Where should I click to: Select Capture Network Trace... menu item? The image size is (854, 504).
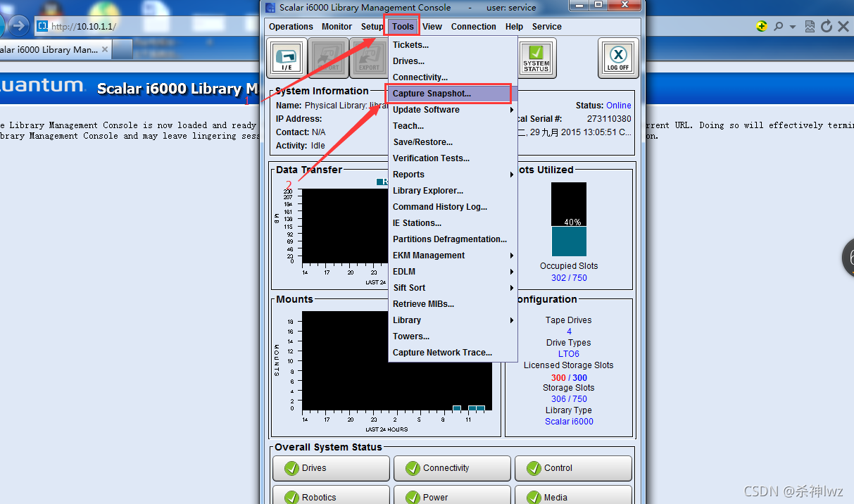coord(453,353)
